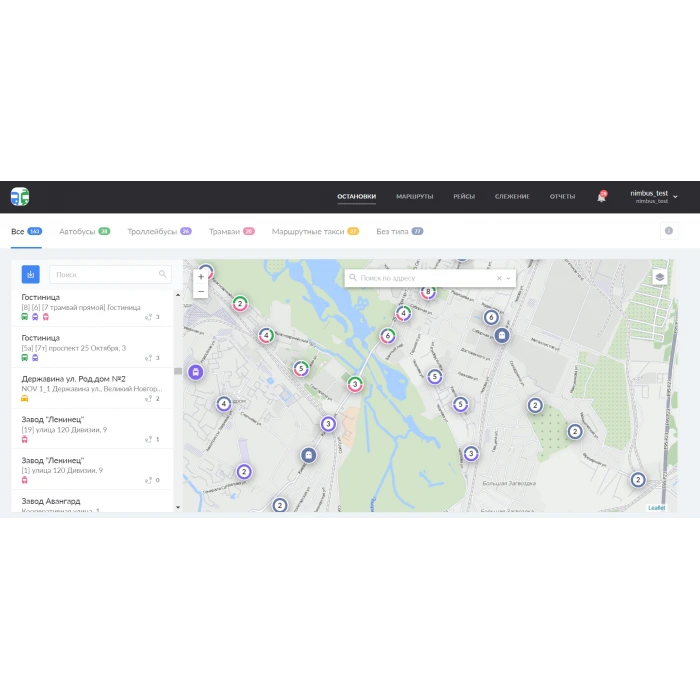
Task: Expand the nimbus_test user menu
Action: [675, 197]
